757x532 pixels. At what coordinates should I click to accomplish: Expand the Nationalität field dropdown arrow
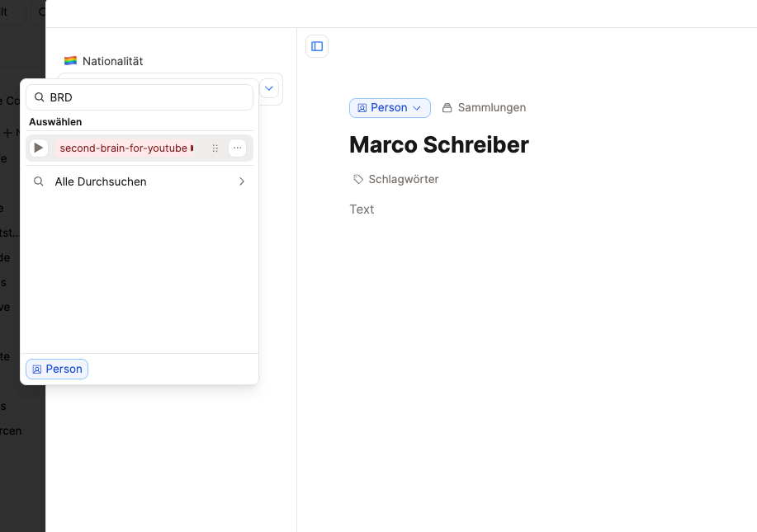click(x=270, y=87)
